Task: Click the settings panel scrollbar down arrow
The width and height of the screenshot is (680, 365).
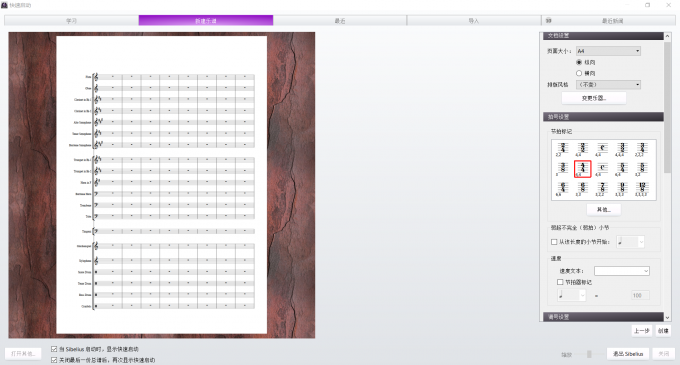Action: [x=667, y=317]
